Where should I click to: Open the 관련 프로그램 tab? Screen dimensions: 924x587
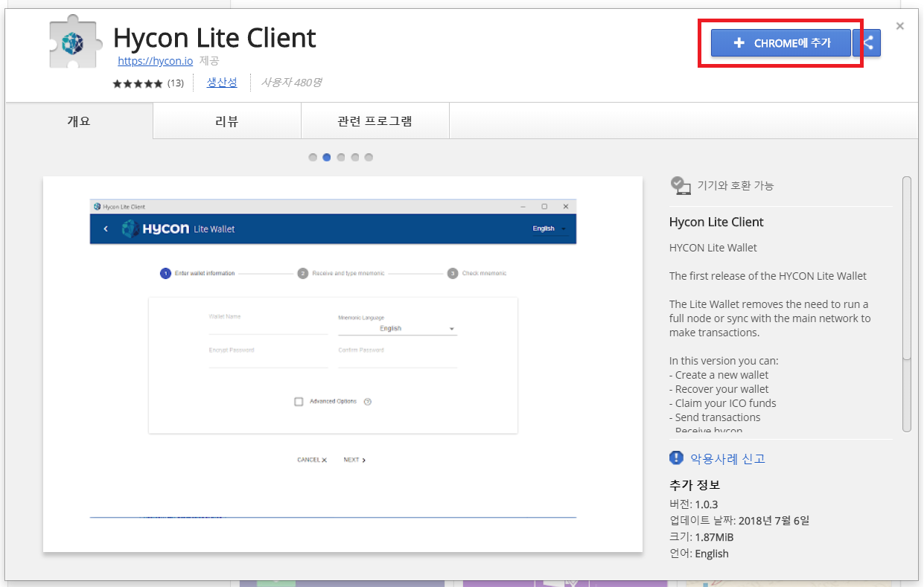[375, 121]
